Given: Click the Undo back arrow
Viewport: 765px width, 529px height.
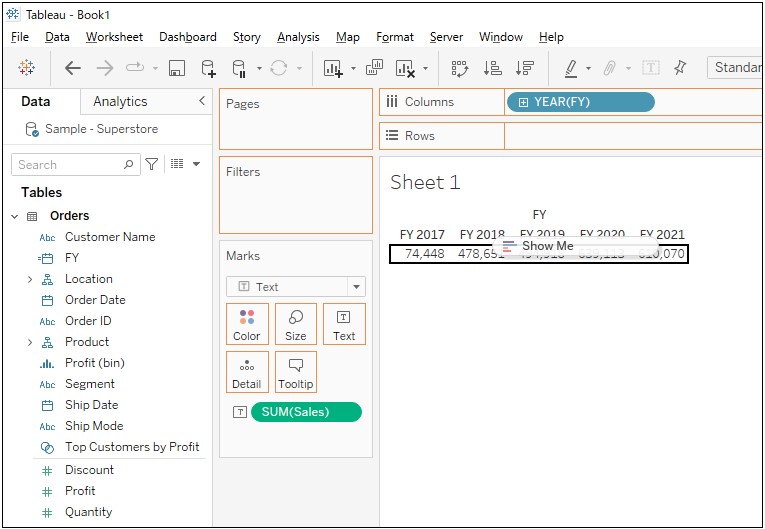Looking at the screenshot, I should (73, 68).
